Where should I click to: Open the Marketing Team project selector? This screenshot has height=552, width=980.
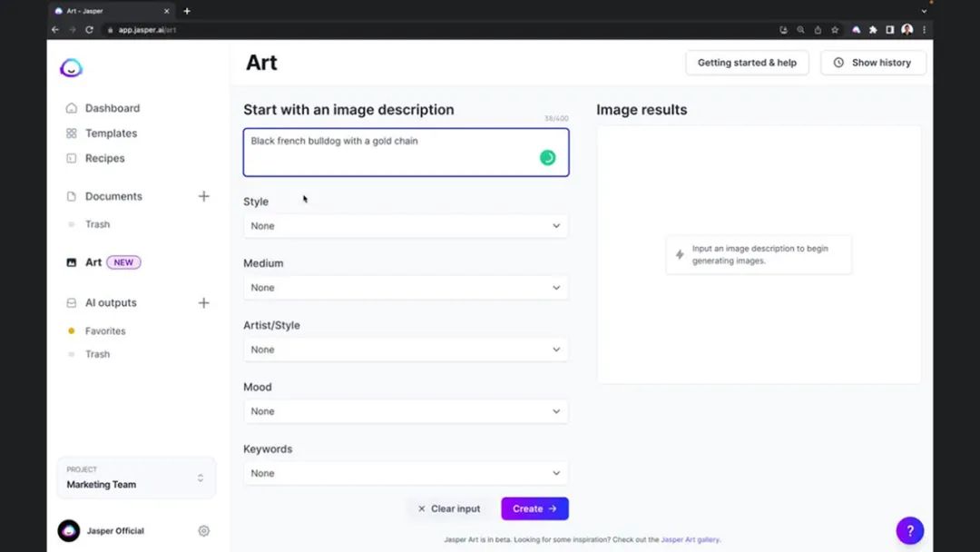pyautogui.click(x=136, y=478)
